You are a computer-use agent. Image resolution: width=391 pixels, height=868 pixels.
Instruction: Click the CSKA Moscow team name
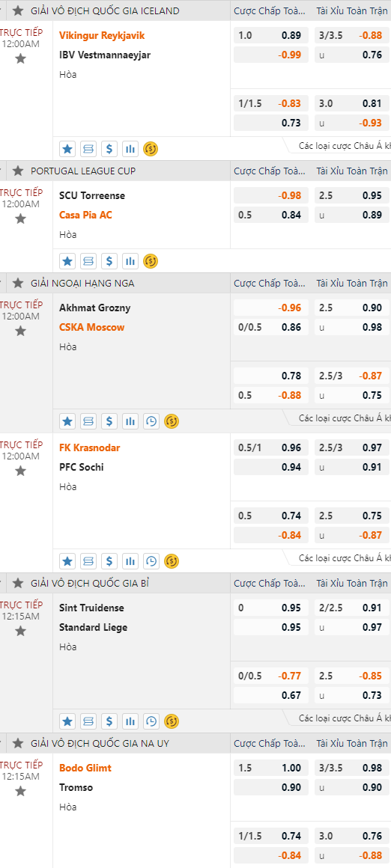coord(92,327)
